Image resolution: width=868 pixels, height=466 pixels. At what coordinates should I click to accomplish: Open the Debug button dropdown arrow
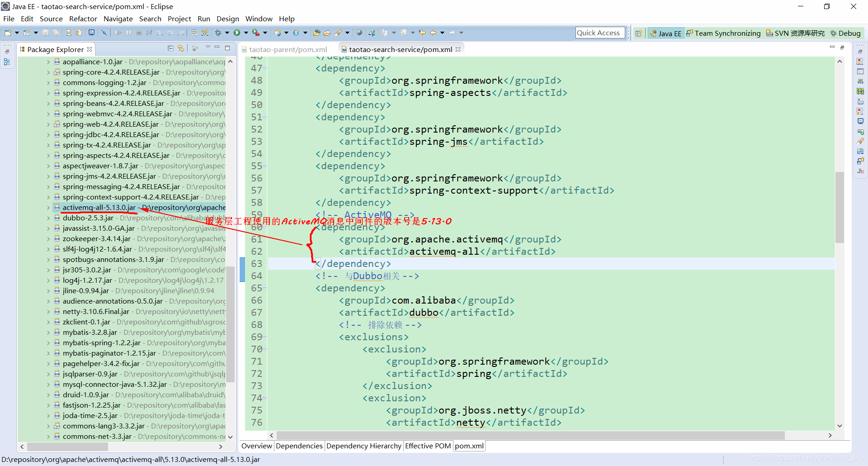(x=227, y=33)
